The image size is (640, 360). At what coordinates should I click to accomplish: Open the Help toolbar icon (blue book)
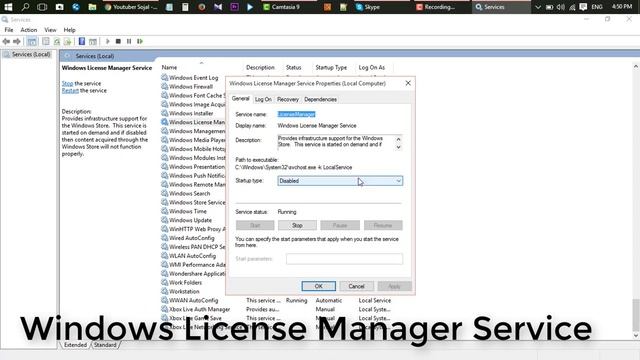82,41
